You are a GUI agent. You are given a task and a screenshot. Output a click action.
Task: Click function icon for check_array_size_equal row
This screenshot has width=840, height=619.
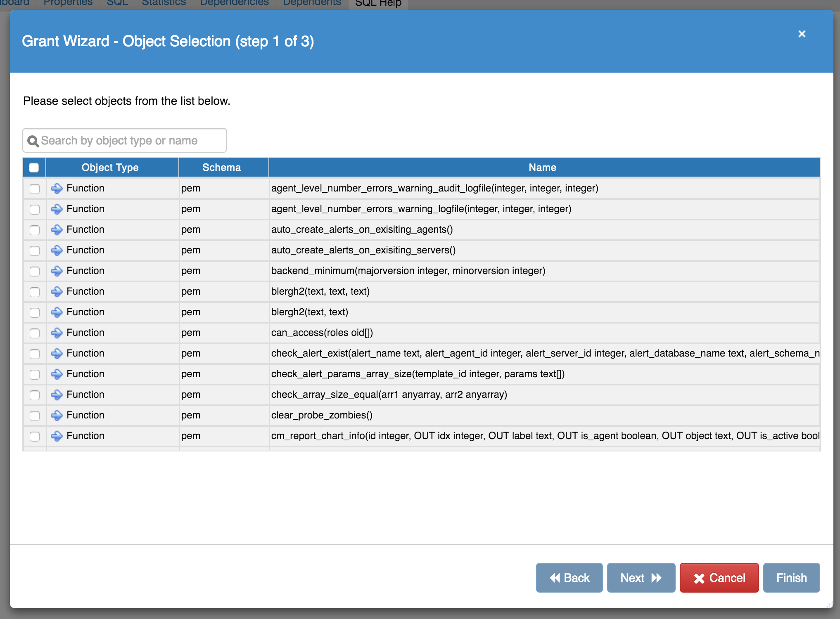click(57, 395)
